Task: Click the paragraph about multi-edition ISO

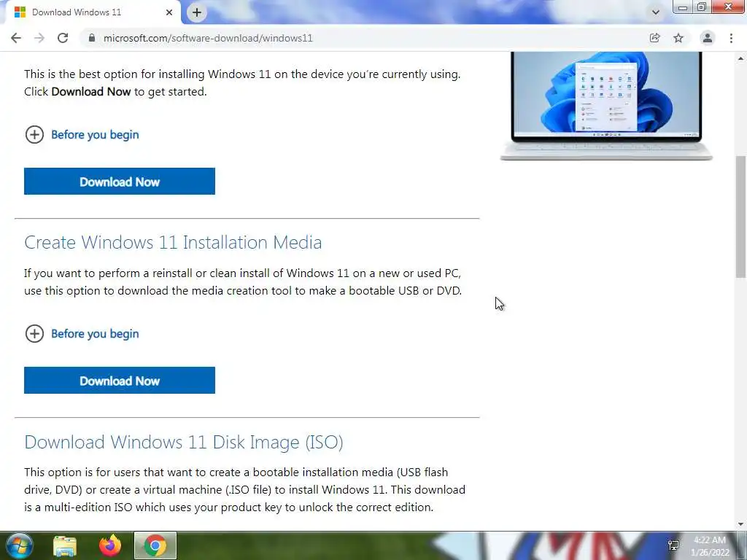Action: point(245,489)
